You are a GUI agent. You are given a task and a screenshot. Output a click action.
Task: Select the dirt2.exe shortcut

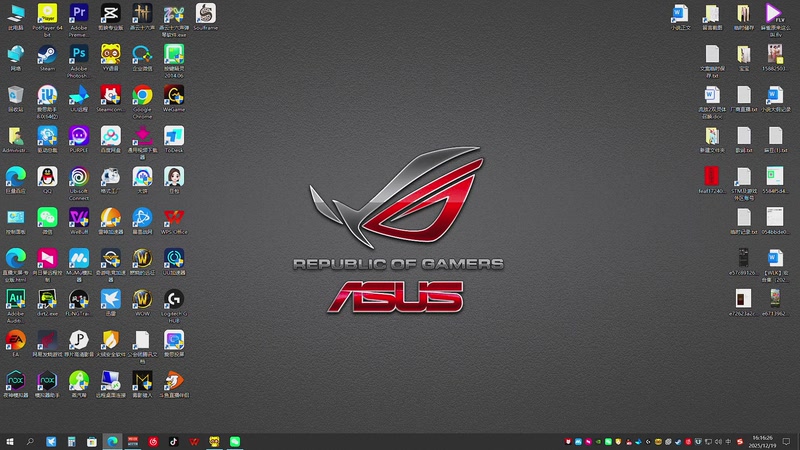pyautogui.click(x=47, y=303)
